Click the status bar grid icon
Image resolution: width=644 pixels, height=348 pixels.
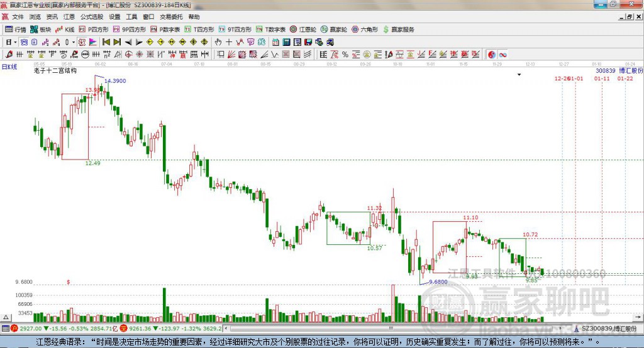coord(5,329)
